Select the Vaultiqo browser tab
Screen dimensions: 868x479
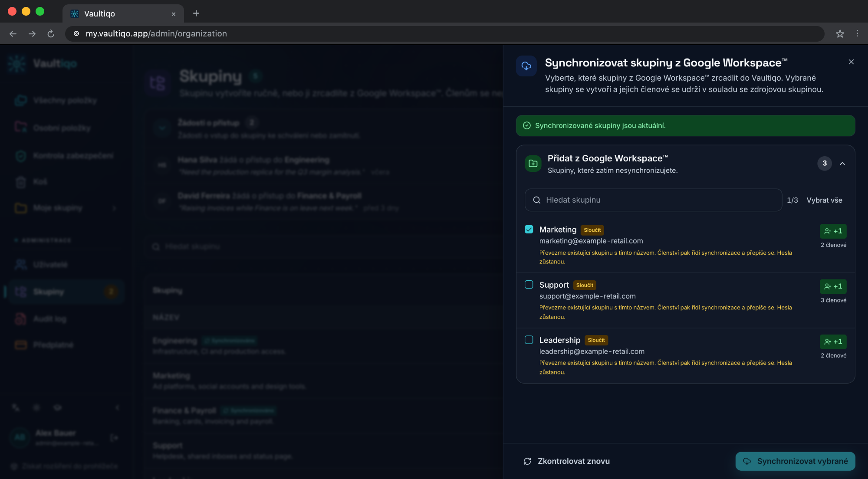[x=123, y=13]
